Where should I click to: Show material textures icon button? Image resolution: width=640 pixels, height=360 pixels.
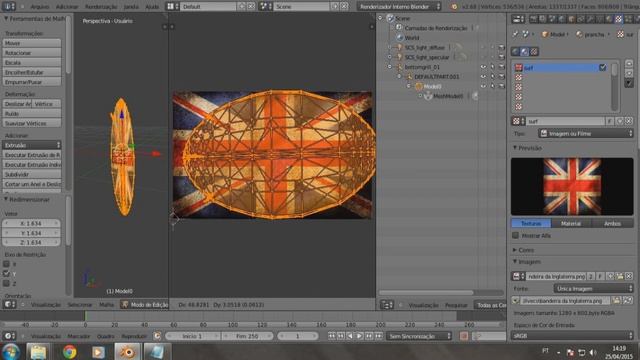coord(524,51)
